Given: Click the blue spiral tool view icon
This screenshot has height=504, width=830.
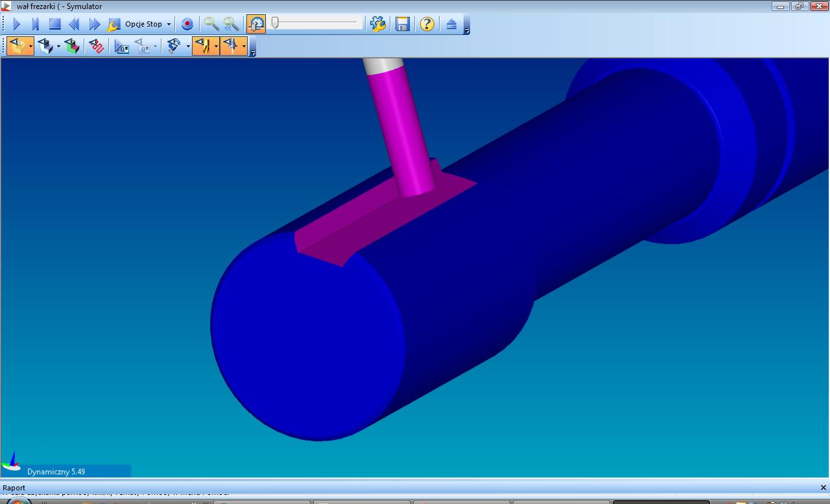Looking at the screenshot, I should pyautogui.click(x=174, y=46).
